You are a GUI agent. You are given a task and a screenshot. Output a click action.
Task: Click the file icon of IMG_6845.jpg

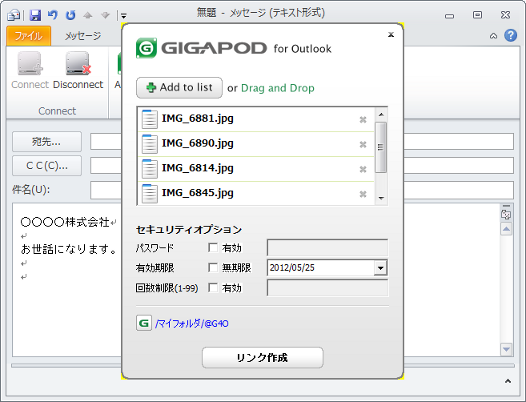[x=149, y=194]
